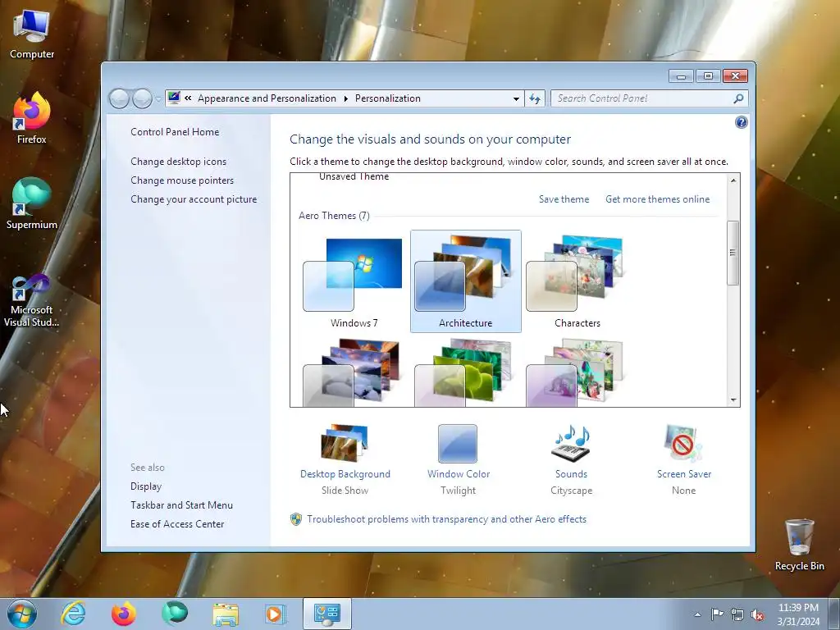The height and width of the screenshot is (630, 840).
Task: Open the Windows Start button
Action: [22, 614]
